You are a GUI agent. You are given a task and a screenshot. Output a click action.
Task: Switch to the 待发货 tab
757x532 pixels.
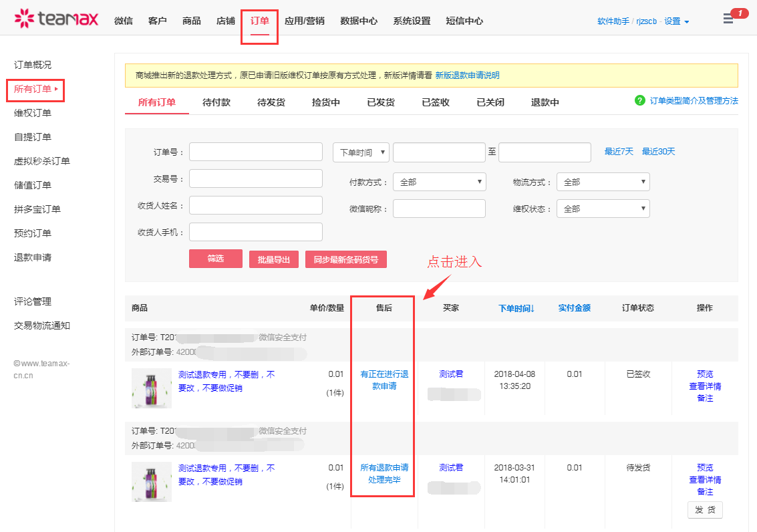271,102
